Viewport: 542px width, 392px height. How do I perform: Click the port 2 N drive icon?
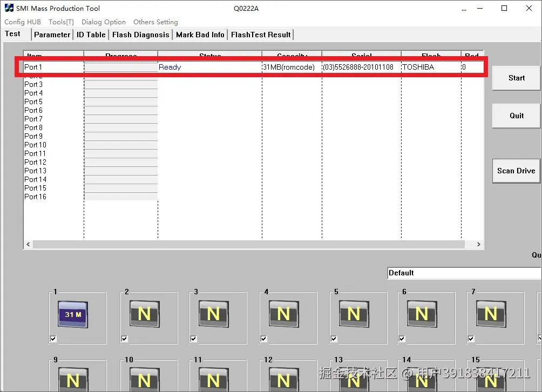coord(145,314)
